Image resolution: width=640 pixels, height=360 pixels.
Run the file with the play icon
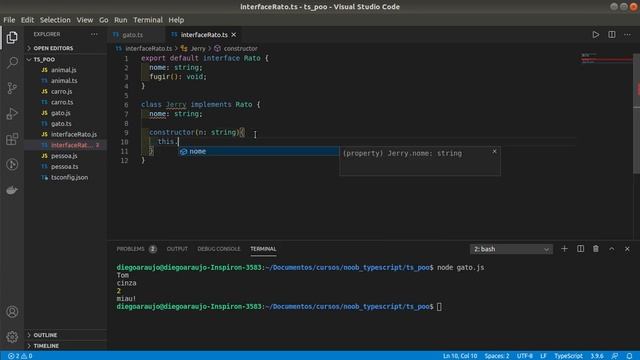coord(596,35)
